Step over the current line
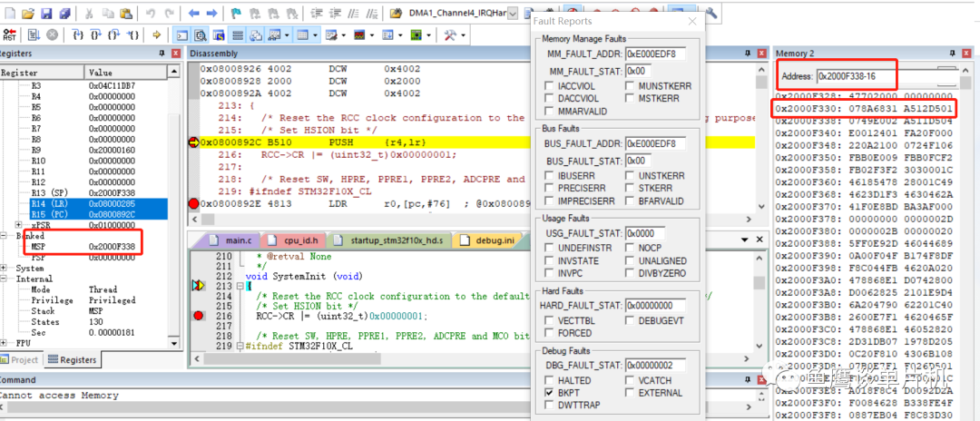Screen dimensions: 980x421 [x=95, y=34]
